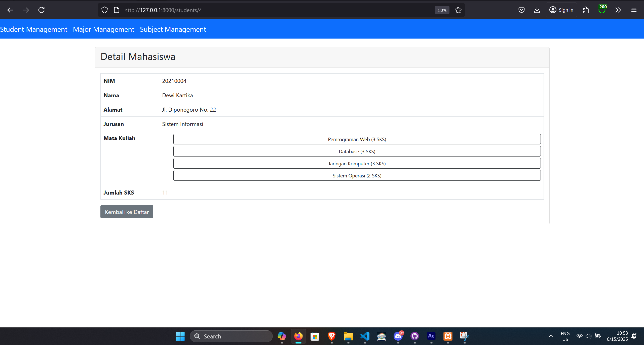Go to Major Management page

pyautogui.click(x=103, y=29)
